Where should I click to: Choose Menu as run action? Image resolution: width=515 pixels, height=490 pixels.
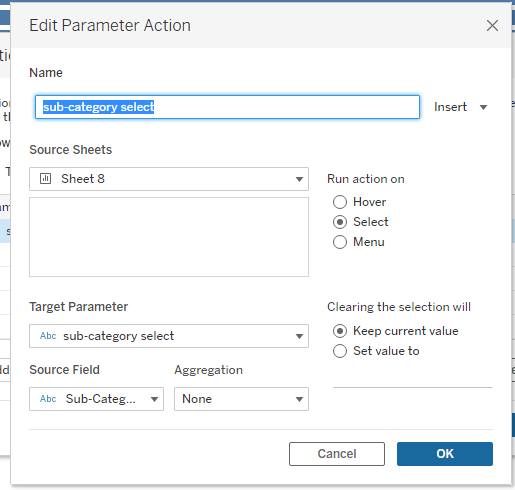[340, 242]
